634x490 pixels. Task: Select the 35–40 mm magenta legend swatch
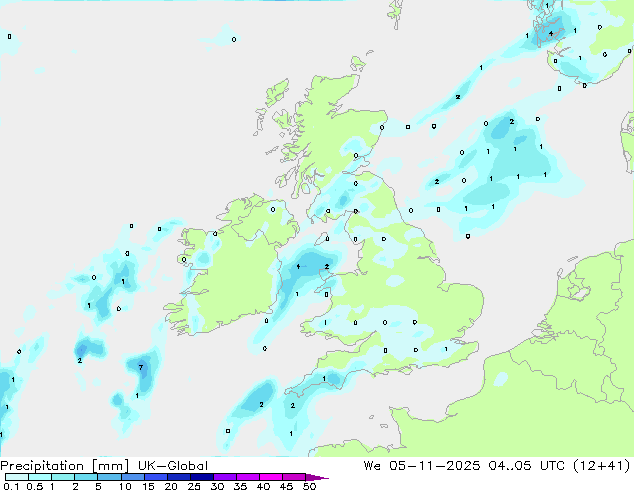tap(248, 477)
